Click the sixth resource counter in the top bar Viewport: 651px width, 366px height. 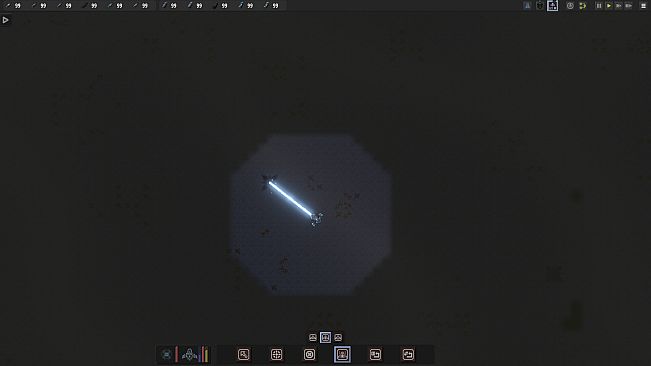[140, 5]
